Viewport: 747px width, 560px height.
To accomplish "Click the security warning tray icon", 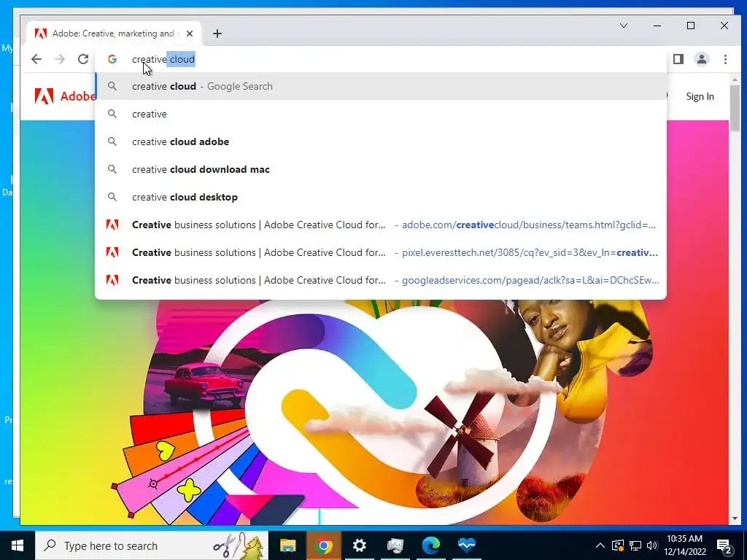I will 617,545.
